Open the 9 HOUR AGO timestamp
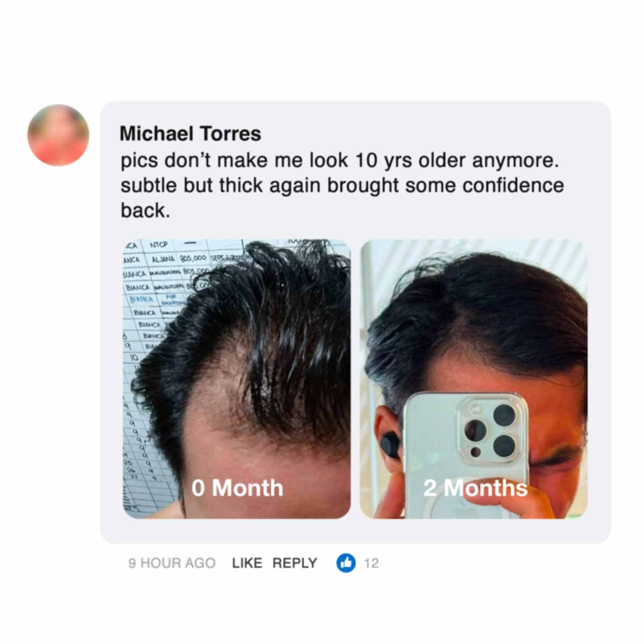644x644 pixels. click(172, 563)
